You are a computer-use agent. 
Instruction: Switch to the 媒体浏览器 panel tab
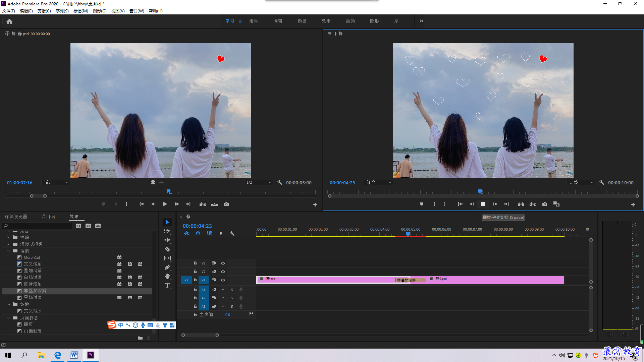pos(16,217)
